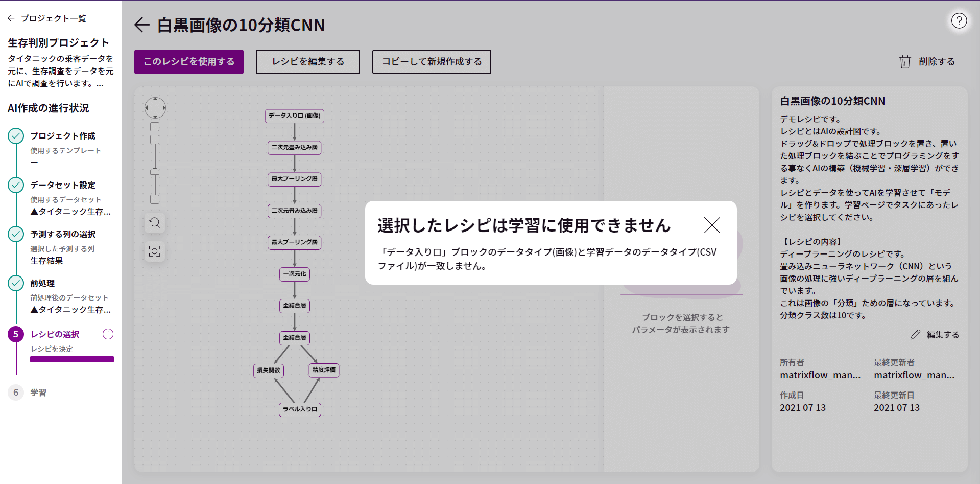Click the rotate reset view icon

point(155,223)
